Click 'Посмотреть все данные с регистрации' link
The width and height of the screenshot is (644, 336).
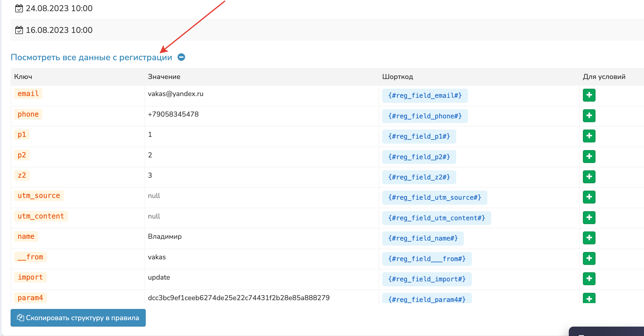pyautogui.click(x=91, y=57)
